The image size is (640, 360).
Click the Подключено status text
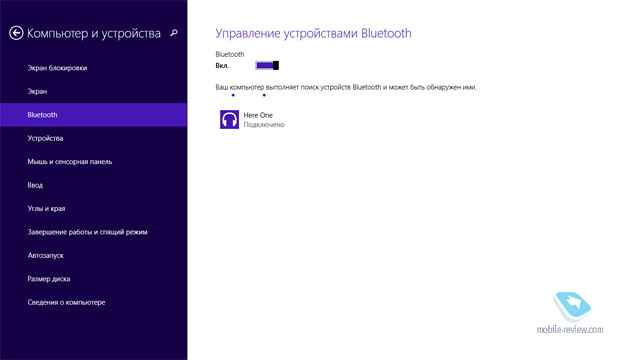(264, 124)
